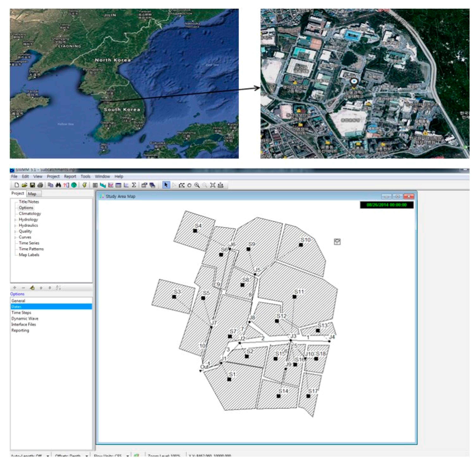Viewport: 476px width, 465px height.
Task: Click the Run Simulation lightning bolt icon
Action: coord(85,185)
